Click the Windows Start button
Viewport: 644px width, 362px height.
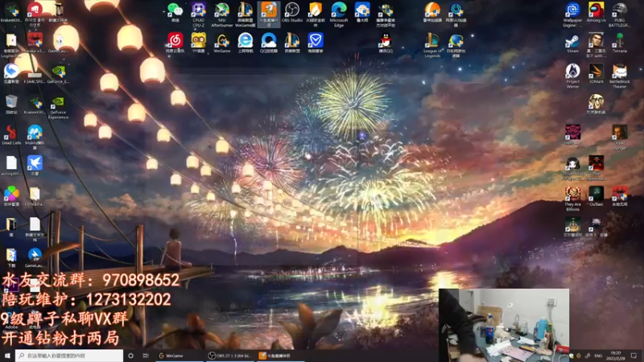[x=7, y=356]
